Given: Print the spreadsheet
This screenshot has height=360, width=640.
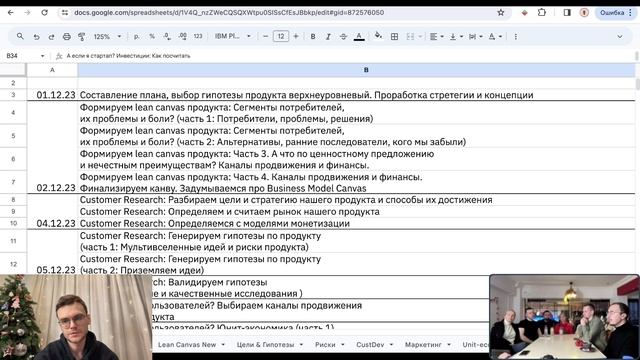Looking at the screenshot, I should click(x=67, y=37).
